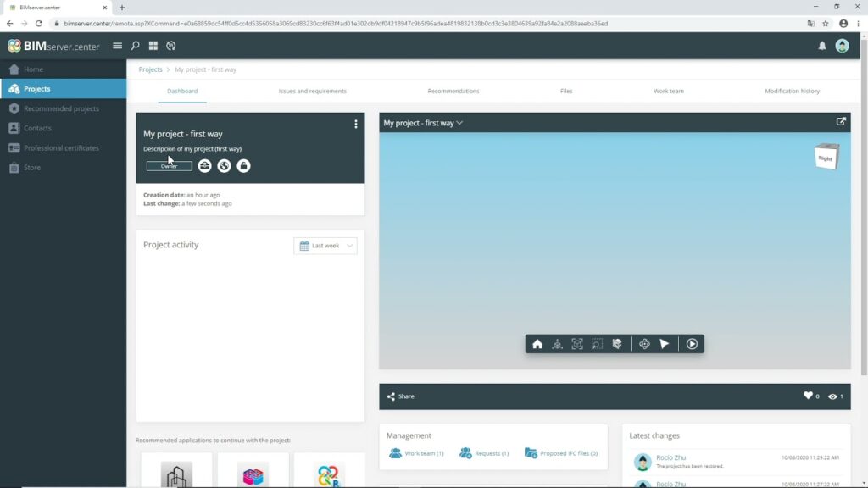The image size is (868, 488).
Task: Click the play button in the viewer toolbar
Action: point(693,344)
